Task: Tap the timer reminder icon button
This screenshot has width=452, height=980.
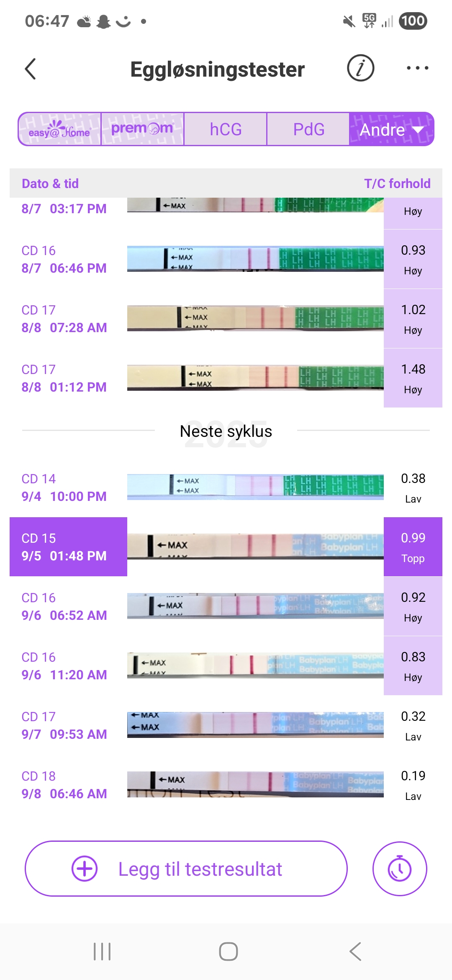Action: click(x=399, y=869)
